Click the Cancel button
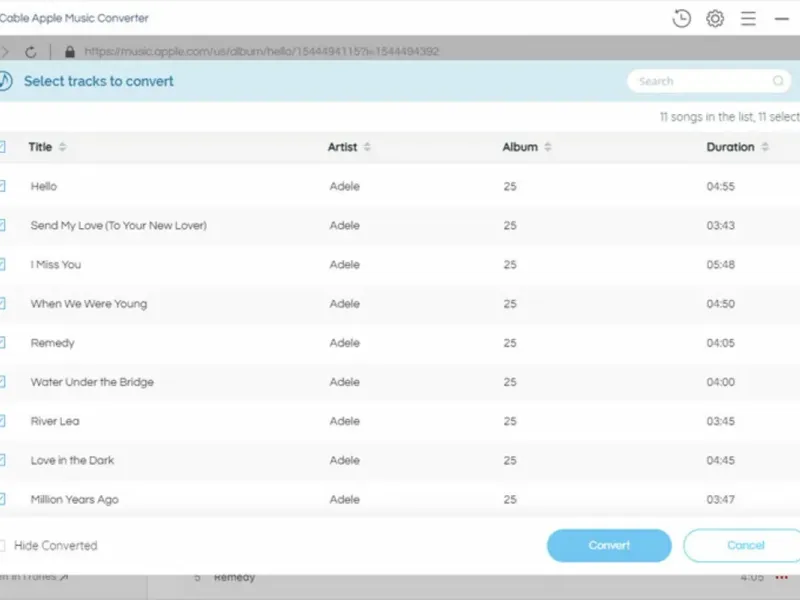The width and height of the screenshot is (800, 600). click(x=742, y=545)
